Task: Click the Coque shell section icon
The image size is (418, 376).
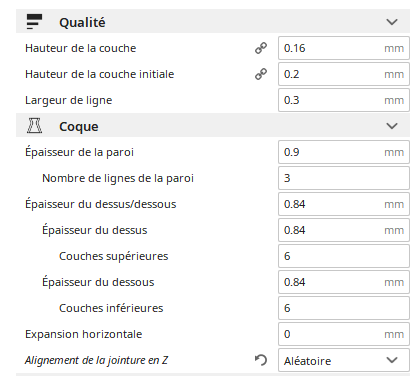Action: pyautogui.click(x=34, y=126)
